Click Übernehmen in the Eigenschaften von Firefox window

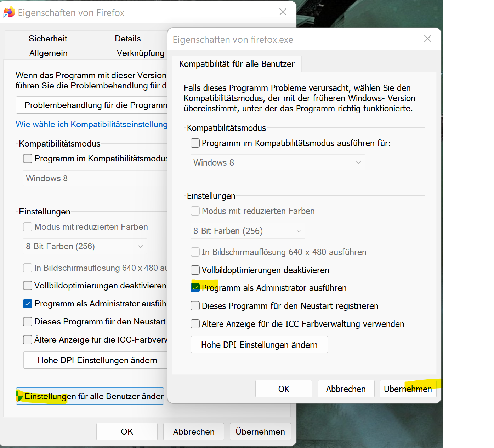[x=260, y=432]
